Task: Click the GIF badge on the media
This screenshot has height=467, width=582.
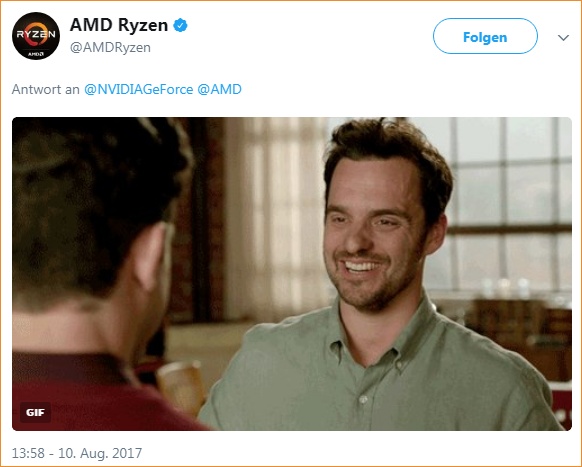Action: point(35,412)
